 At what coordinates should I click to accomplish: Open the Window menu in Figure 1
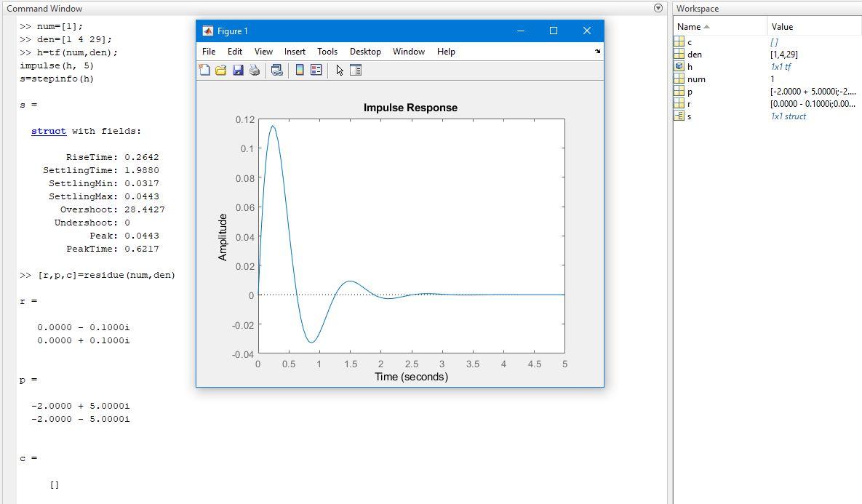409,52
